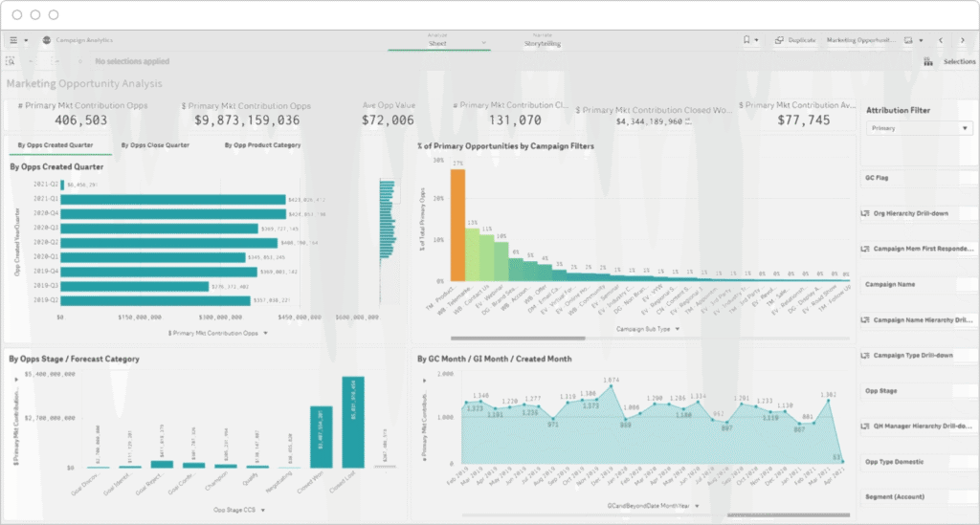This screenshot has height=525, width=980.
Task: Open the Storytelling view
Action: coord(544,43)
